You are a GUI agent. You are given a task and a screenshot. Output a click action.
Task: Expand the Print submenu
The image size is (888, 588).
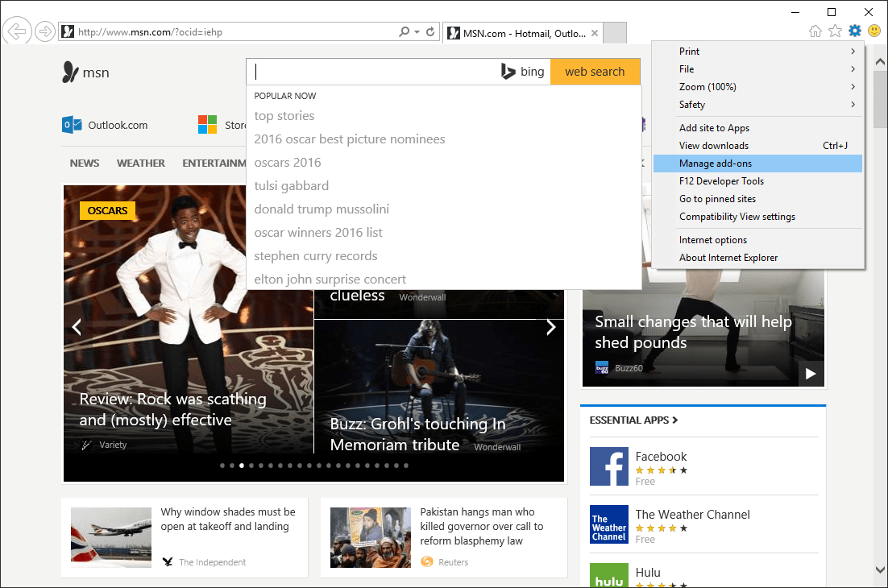(x=758, y=51)
